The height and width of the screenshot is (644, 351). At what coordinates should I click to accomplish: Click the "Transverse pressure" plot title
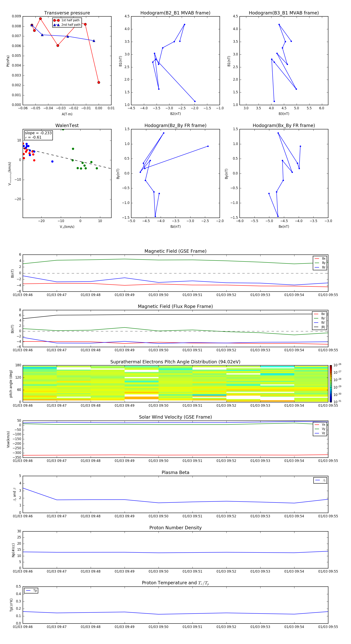coord(67,13)
